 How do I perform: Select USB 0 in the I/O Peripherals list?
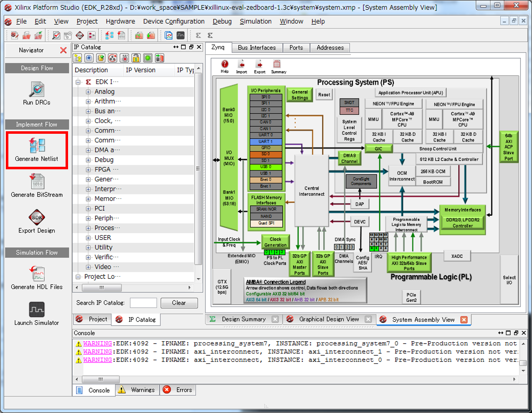pyautogui.click(x=266, y=166)
